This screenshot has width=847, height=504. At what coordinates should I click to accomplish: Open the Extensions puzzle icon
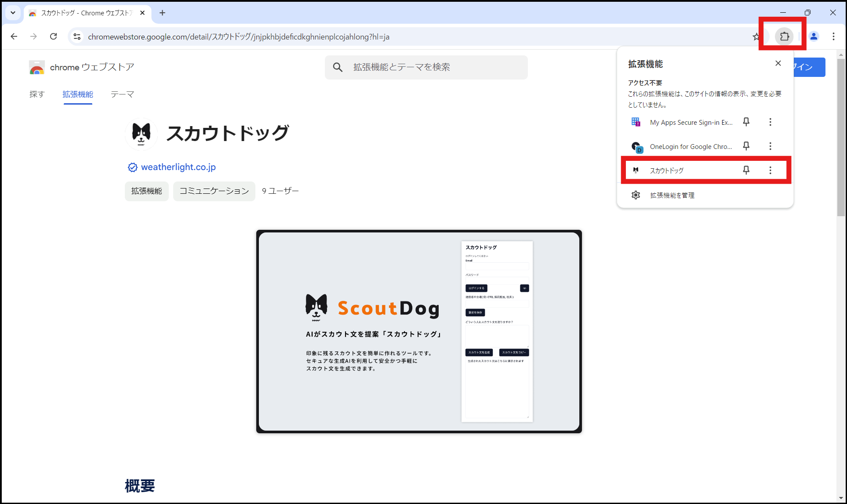click(x=784, y=36)
